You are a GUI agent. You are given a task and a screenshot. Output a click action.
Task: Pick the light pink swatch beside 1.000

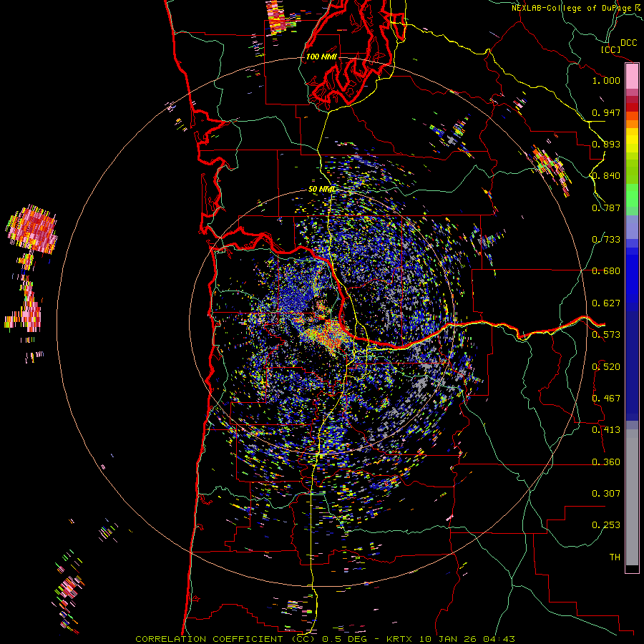pos(632,77)
